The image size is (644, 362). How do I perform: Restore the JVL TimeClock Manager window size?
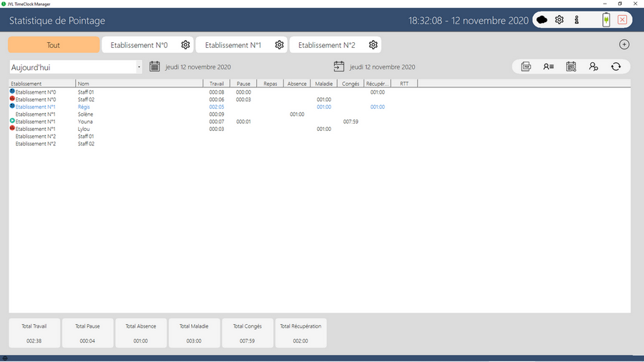pyautogui.click(x=620, y=4)
